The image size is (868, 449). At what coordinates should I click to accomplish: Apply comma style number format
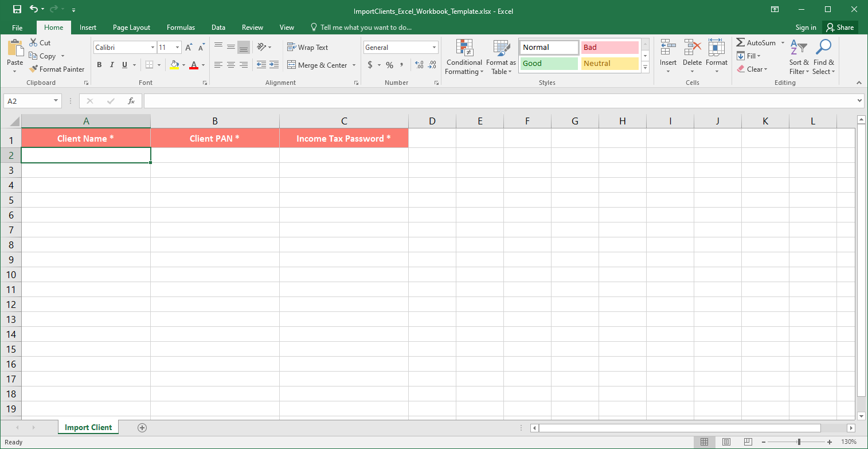(402, 65)
